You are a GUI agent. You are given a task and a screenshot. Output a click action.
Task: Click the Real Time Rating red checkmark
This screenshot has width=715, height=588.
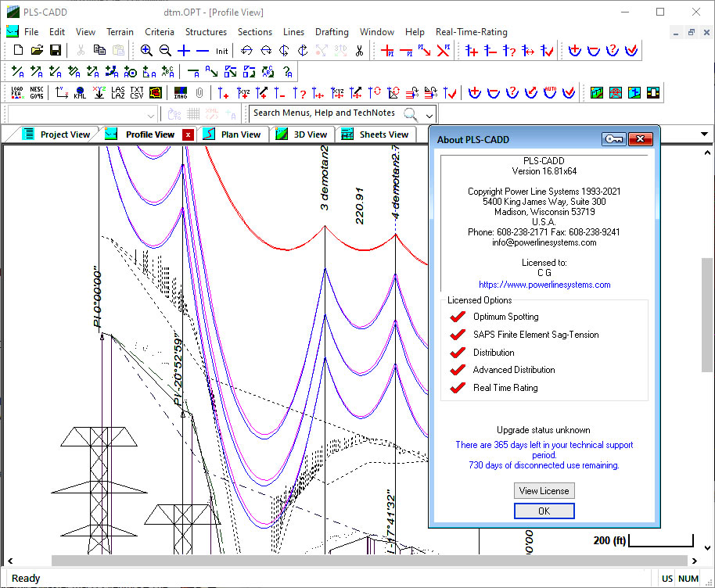(458, 388)
